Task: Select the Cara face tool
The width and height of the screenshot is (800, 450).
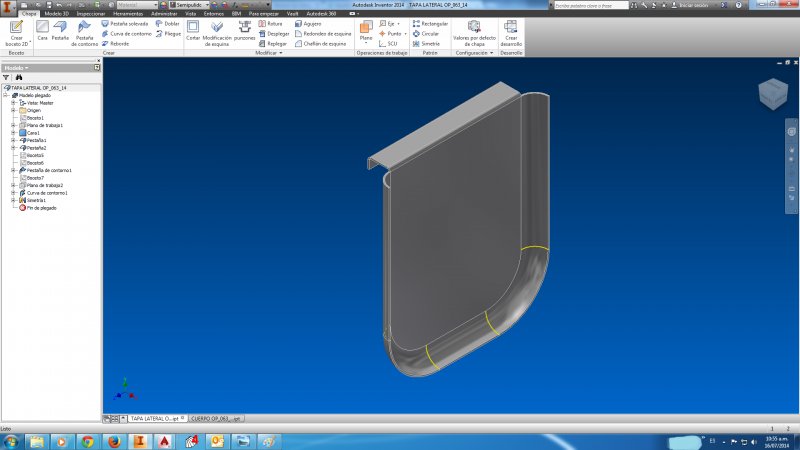Action: (42, 31)
